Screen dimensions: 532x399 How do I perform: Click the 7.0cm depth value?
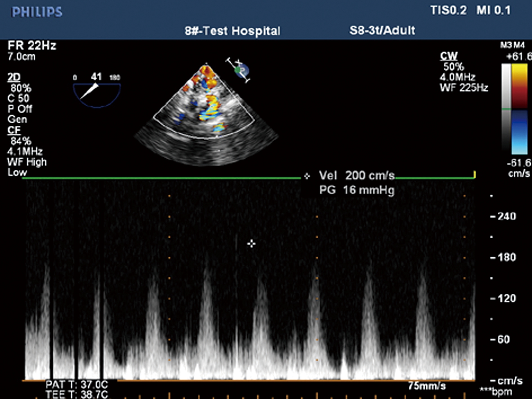click(21, 57)
